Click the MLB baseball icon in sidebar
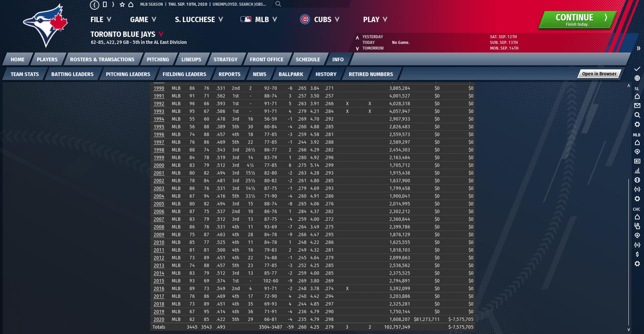644x334 pixels. [637, 180]
